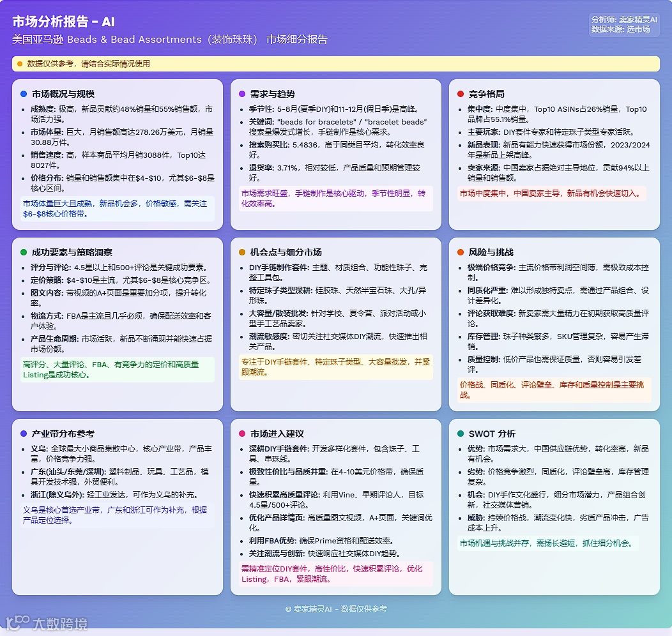The image size is (672, 636).
Task: Click the 评分与评论 bullet about 4.5星
Action: pyautogui.click(x=120, y=268)
